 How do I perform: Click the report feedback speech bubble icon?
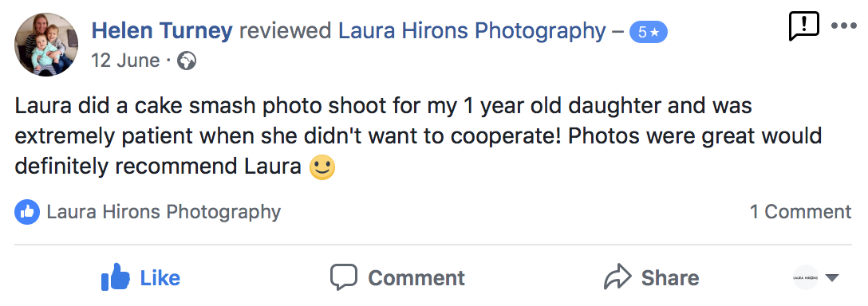pyautogui.click(x=803, y=26)
